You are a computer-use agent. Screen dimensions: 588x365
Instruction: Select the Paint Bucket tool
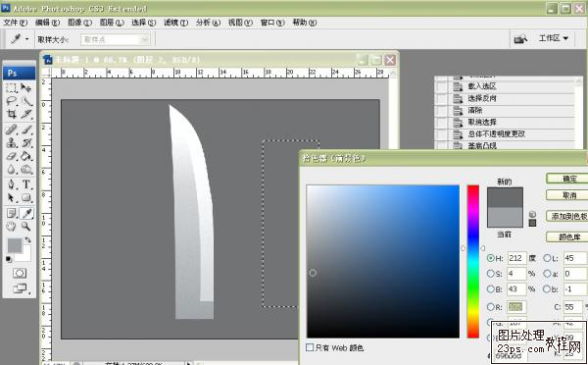click(x=26, y=156)
